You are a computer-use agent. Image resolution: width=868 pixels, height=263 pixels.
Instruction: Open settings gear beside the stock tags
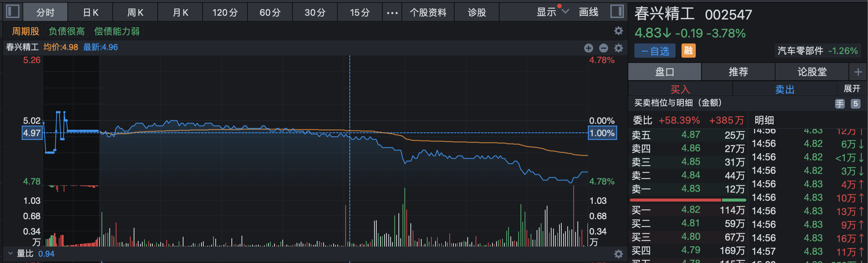click(619, 31)
